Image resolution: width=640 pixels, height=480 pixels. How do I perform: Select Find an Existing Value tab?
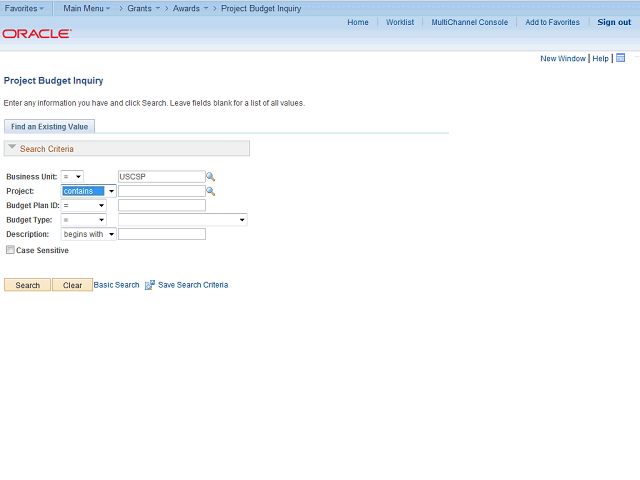click(x=49, y=127)
